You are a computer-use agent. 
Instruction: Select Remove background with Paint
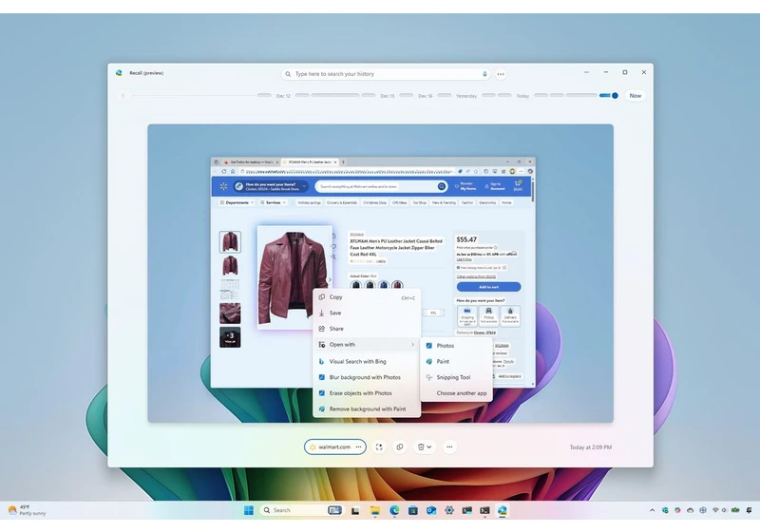(x=367, y=408)
